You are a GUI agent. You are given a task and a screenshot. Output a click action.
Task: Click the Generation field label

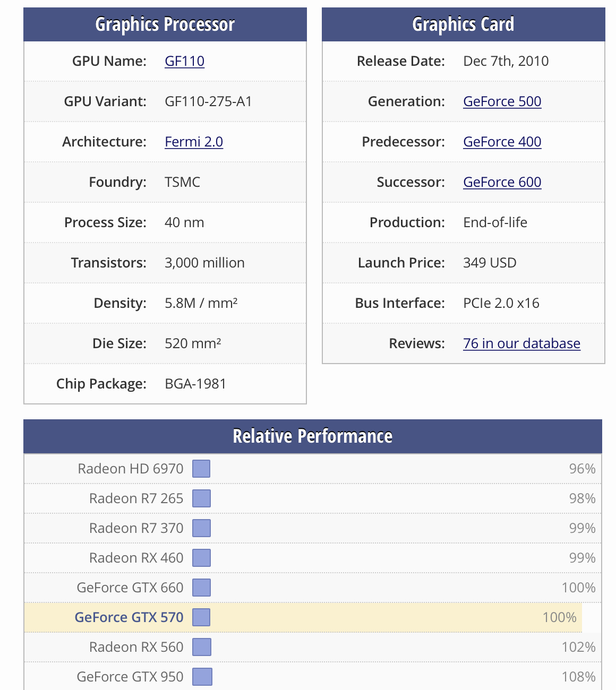[407, 101]
